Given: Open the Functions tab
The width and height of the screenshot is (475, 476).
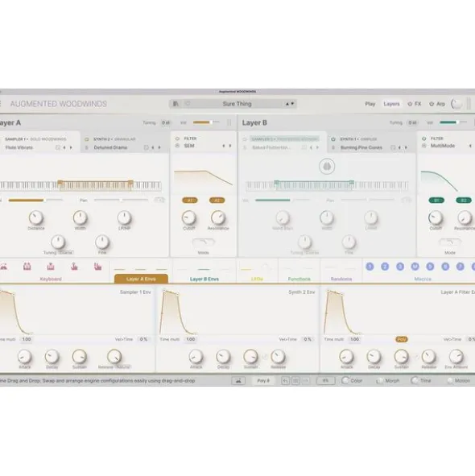Looking at the screenshot, I should tap(299, 279).
